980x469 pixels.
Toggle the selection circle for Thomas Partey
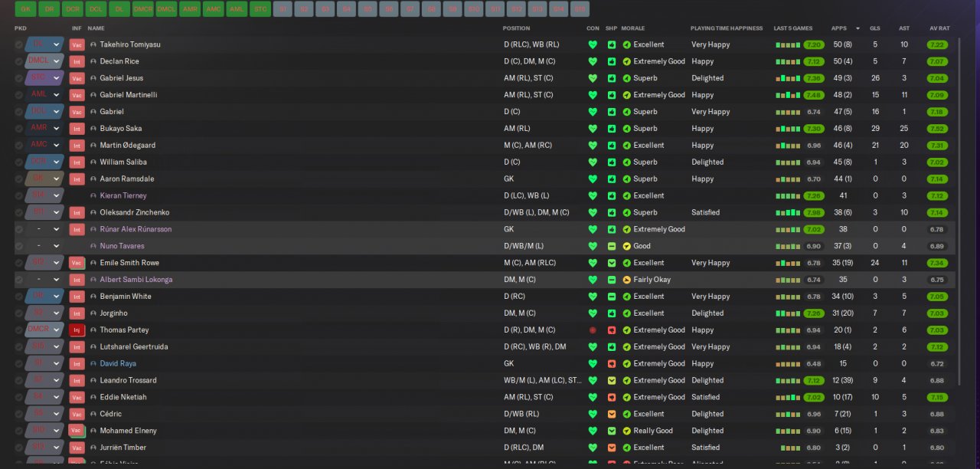pos(18,330)
